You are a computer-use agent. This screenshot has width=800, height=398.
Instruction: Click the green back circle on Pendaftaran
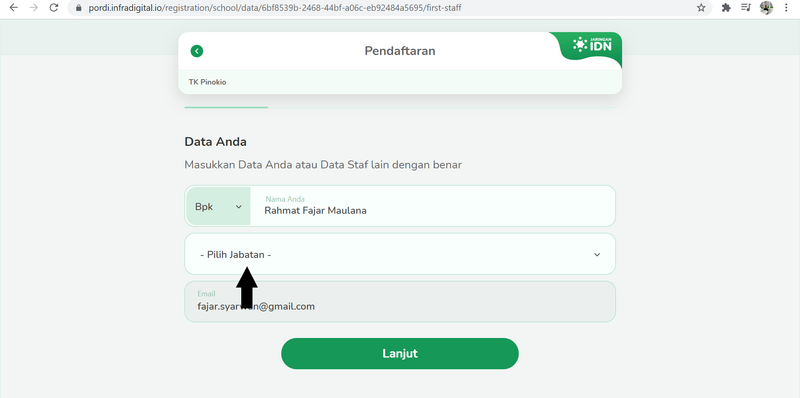[x=197, y=51]
